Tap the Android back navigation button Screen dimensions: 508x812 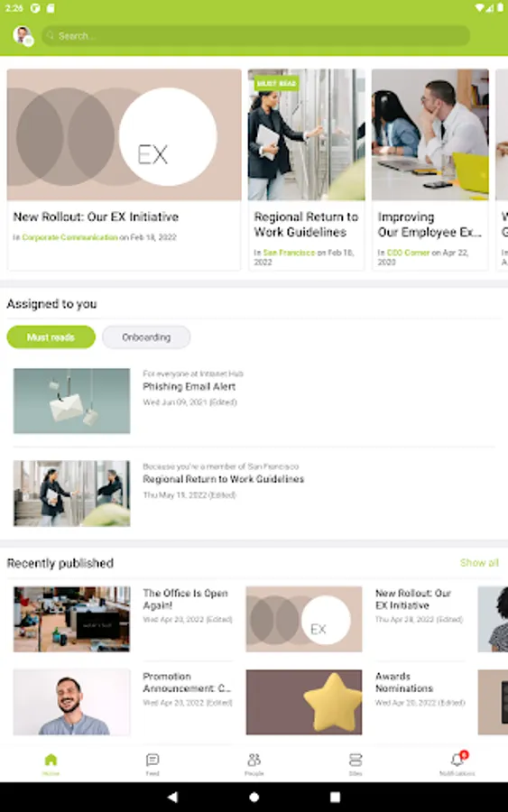pyautogui.click(x=173, y=797)
